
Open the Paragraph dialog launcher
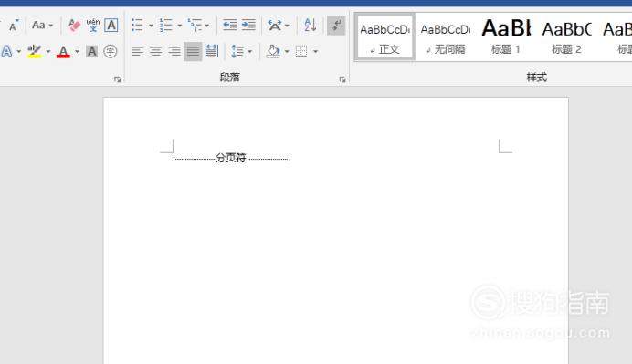point(342,79)
